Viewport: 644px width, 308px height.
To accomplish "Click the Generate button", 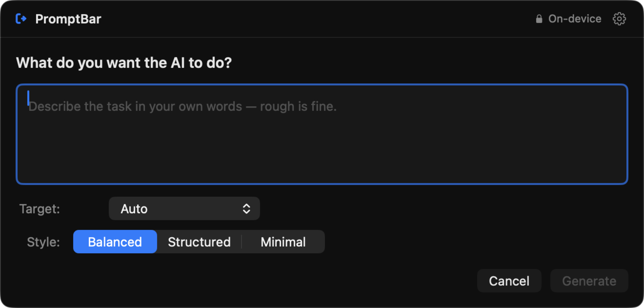I will click(x=589, y=281).
